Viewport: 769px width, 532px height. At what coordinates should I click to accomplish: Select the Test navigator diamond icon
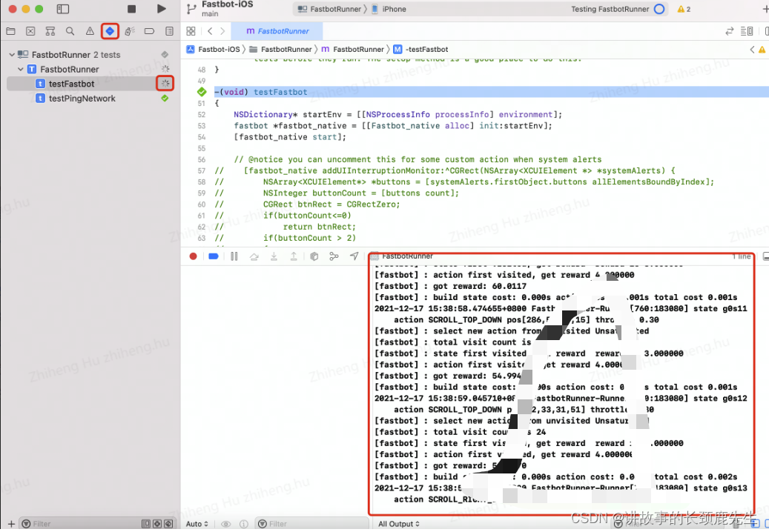point(110,31)
